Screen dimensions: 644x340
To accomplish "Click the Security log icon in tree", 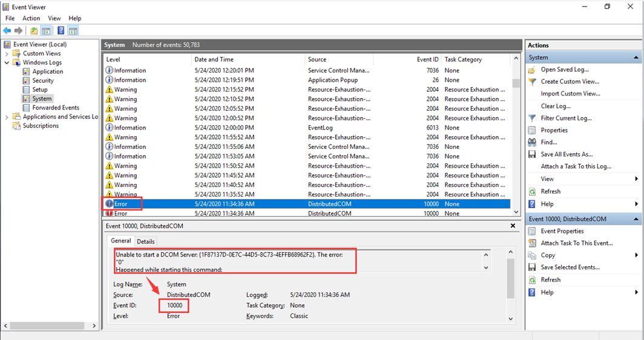I will tap(26, 80).
